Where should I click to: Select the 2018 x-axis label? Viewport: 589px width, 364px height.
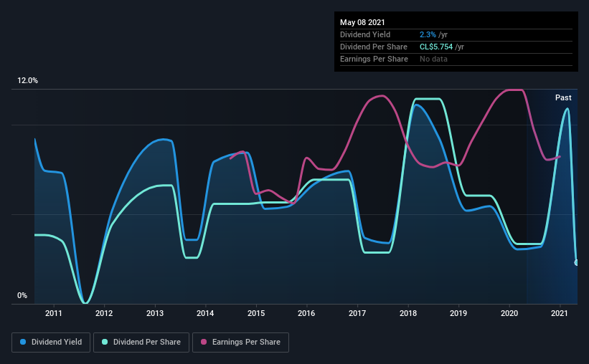click(408, 313)
